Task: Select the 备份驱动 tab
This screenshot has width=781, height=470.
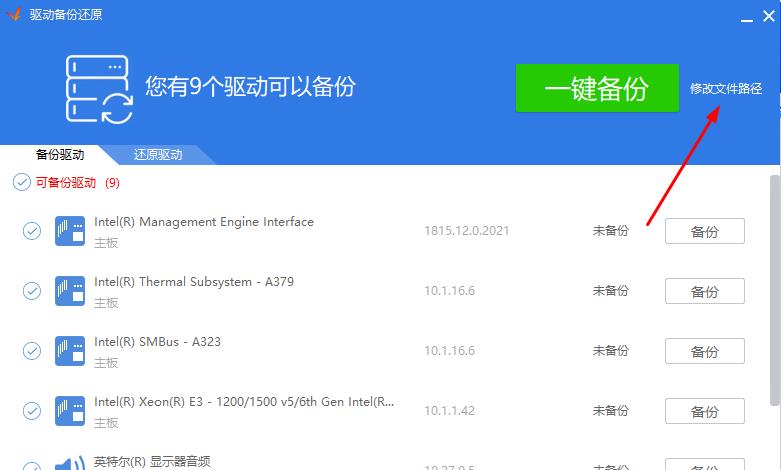Action: tap(60, 155)
